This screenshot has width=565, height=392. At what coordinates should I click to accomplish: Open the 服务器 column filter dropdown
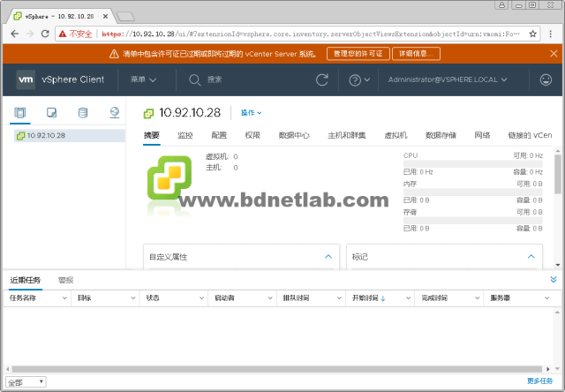(x=546, y=298)
